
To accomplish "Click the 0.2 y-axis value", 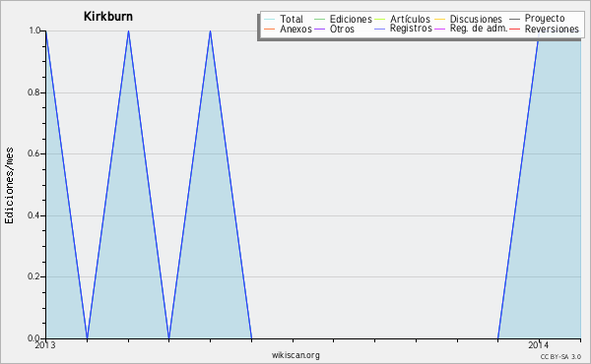I will 33,276.
